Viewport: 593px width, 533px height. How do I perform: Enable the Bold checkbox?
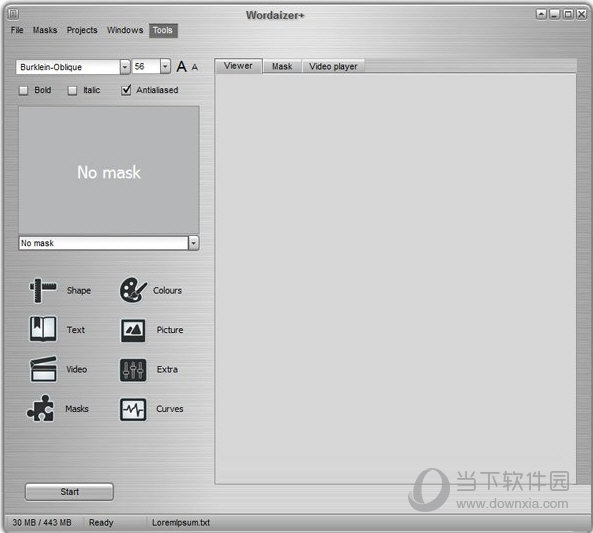(x=23, y=90)
